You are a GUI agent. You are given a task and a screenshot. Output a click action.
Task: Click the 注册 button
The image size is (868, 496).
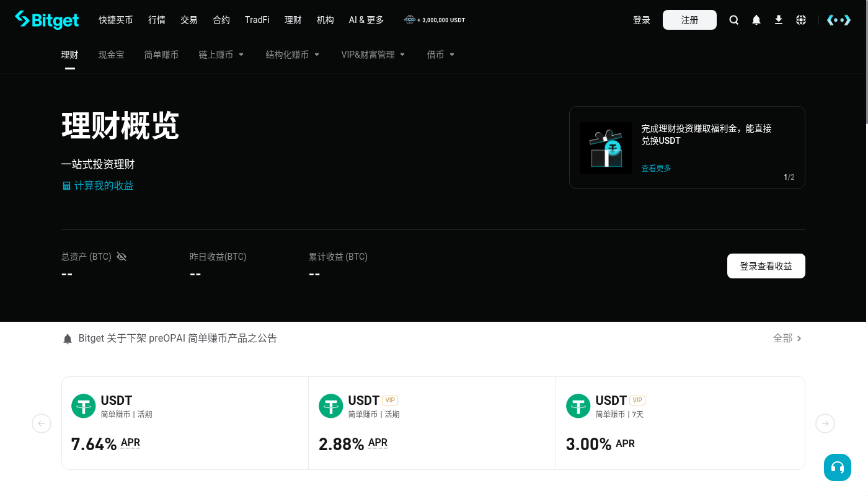pos(689,20)
